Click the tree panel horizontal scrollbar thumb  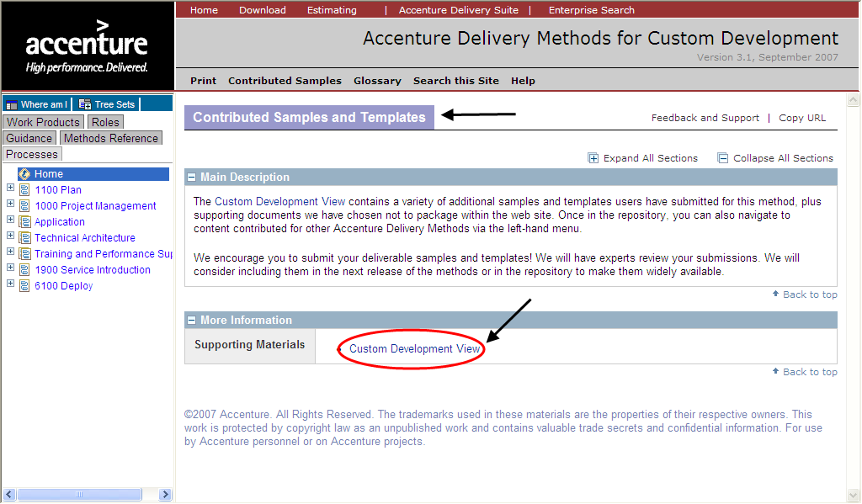click(x=79, y=495)
